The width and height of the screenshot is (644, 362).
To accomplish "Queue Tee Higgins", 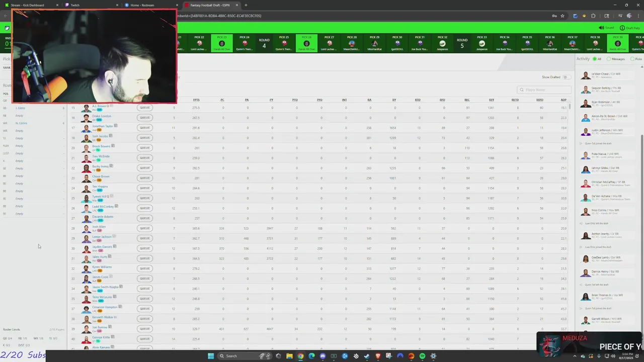I will (x=145, y=188).
